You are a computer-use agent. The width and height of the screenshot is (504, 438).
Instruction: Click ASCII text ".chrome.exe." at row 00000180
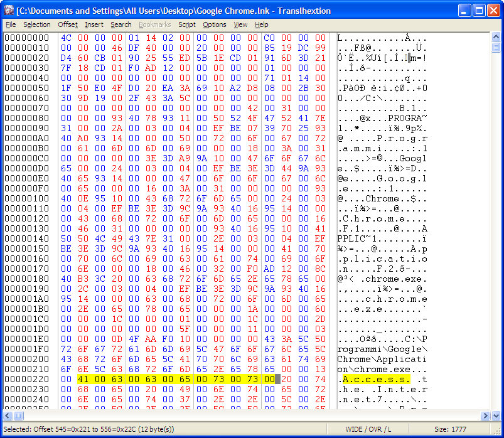pos(394,279)
